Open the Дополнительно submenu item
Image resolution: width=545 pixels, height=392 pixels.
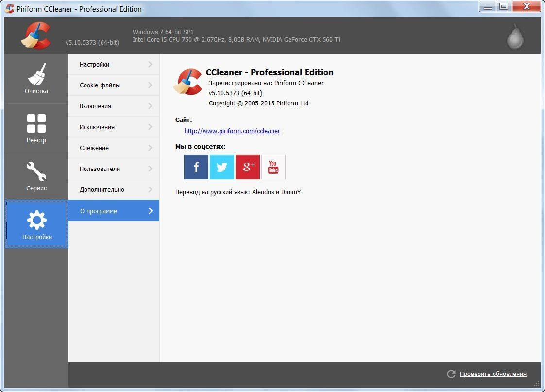tap(114, 189)
